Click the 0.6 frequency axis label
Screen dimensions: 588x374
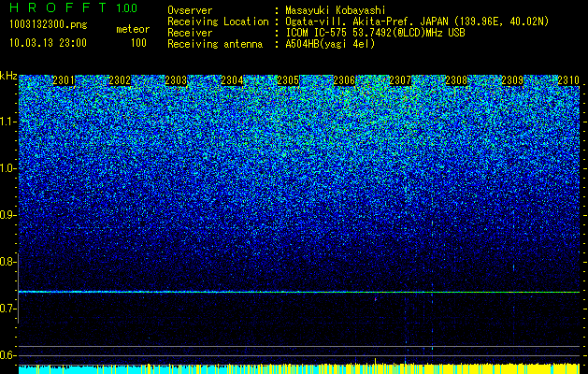tap(7, 355)
